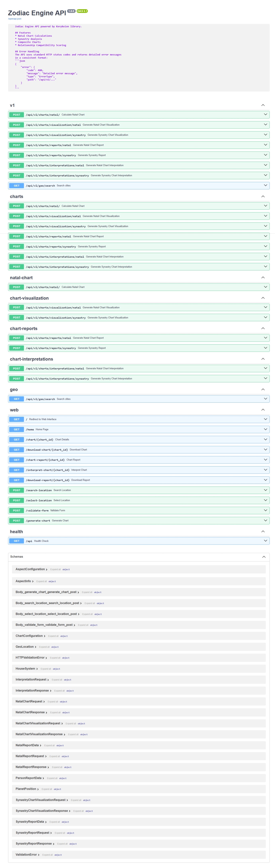The height and width of the screenshot is (868, 275).
Task: Collapse the health section chevron
Action: pyautogui.click(x=263, y=531)
